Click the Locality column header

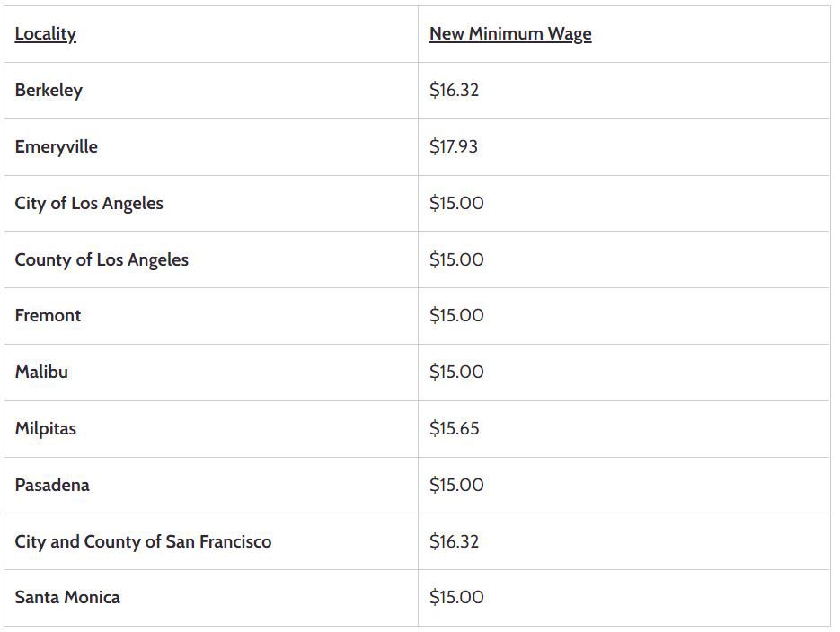click(46, 34)
